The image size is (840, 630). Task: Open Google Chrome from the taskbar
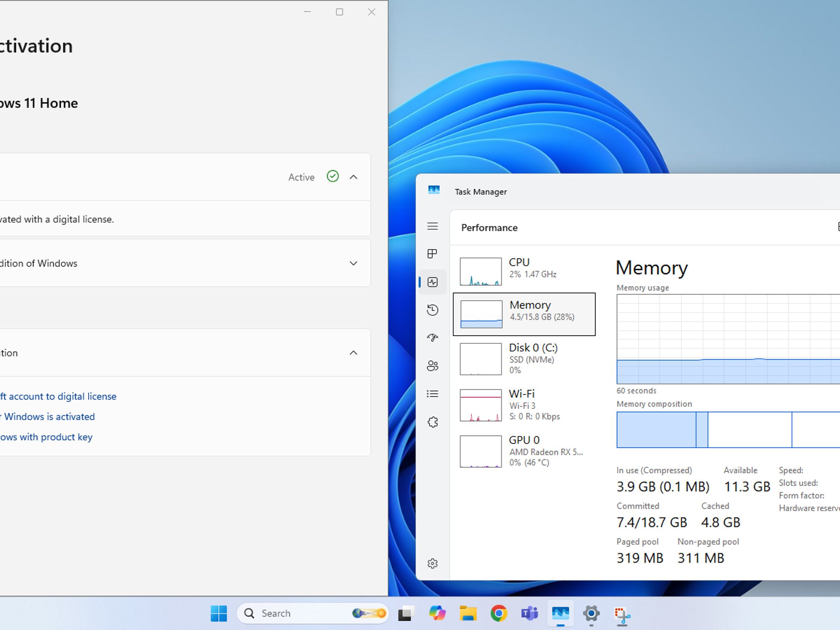pyautogui.click(x=499, y=614)
